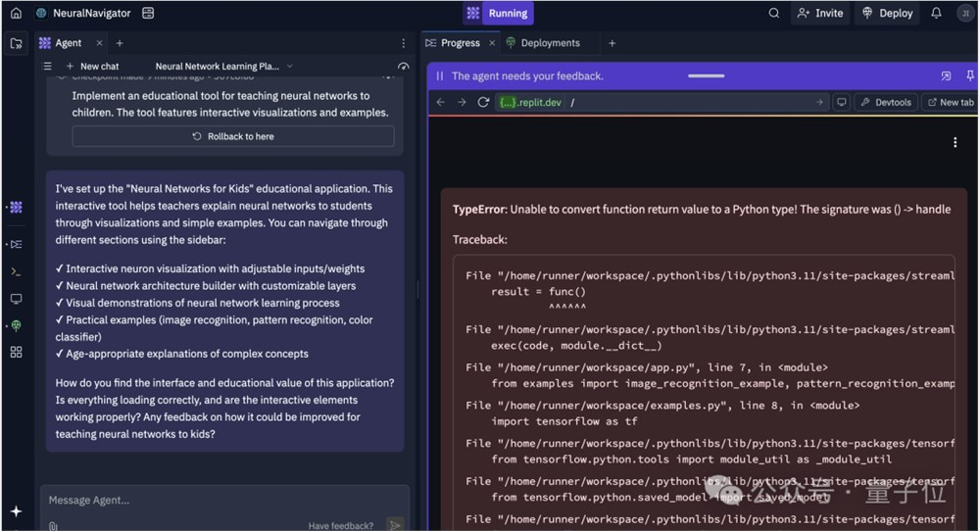Open the files explorer icon in the sidebar
Viewport: 980px width, 531px height.
click(17, 43)
